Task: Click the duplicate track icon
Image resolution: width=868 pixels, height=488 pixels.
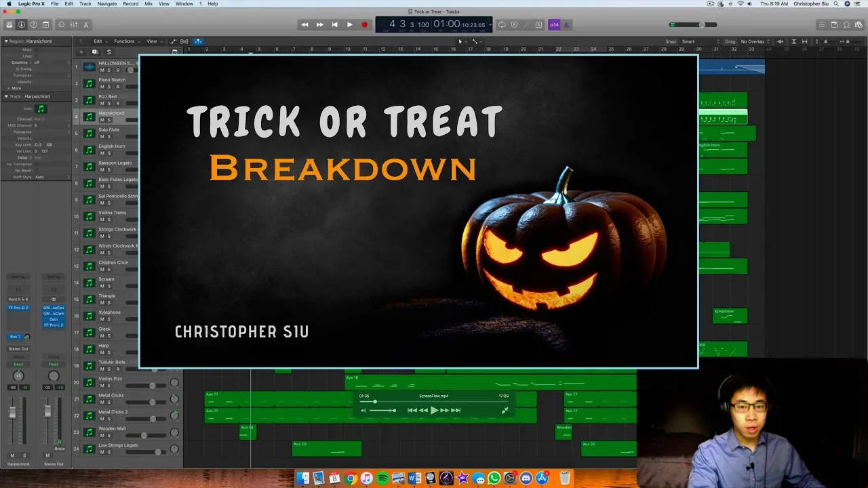Action: tap(95, 52)
